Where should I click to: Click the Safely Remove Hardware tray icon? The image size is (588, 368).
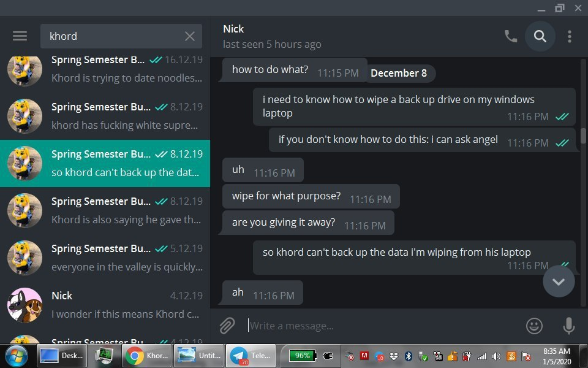point(423,356)
